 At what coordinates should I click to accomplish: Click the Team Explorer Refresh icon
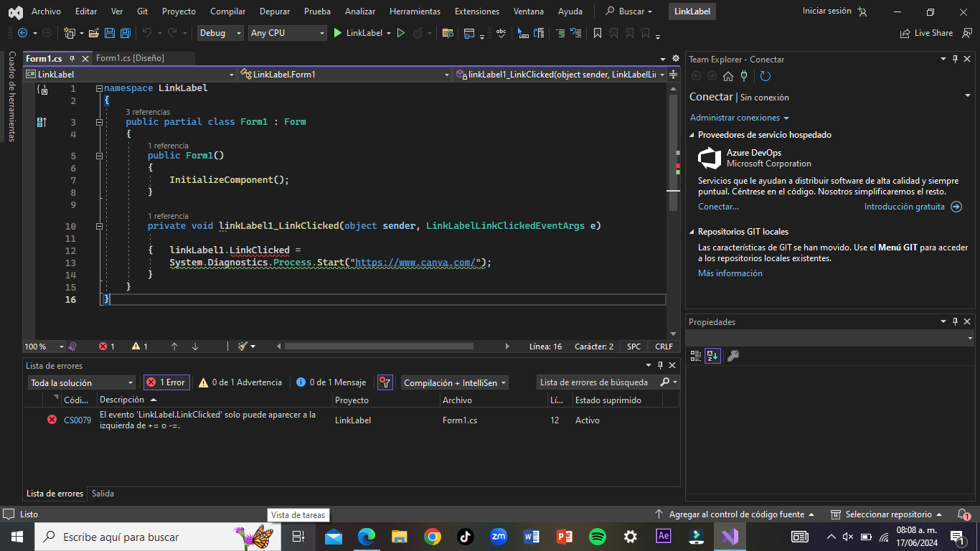pos(765,76)
